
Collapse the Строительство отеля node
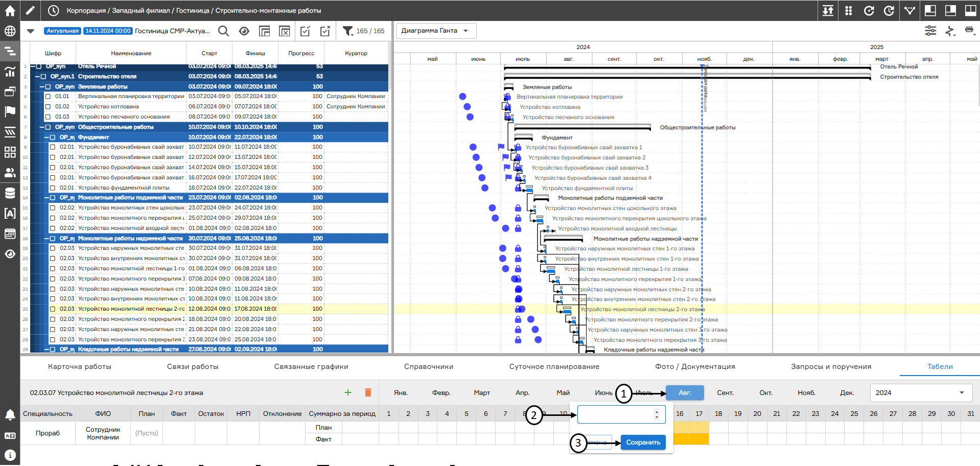[x=37, y=77]
